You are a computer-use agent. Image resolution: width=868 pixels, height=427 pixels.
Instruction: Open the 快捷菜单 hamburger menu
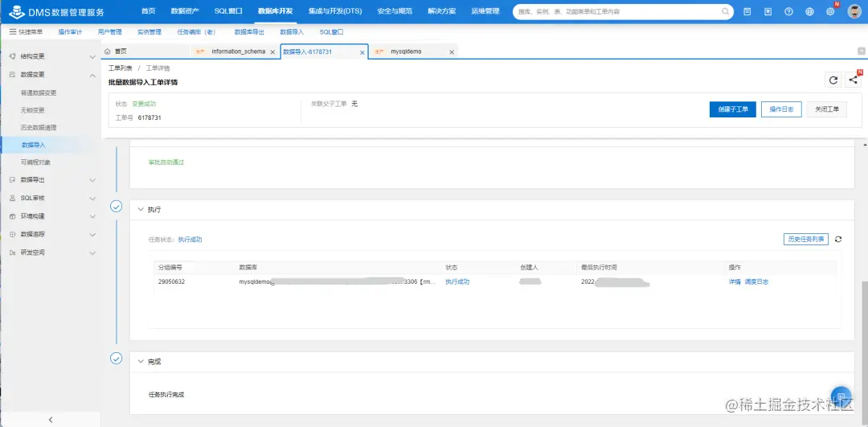pos(26,32)
